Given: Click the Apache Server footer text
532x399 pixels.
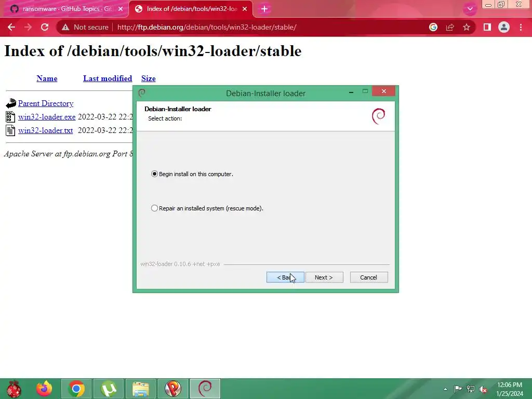Looking at the screenshot, I should click(x=68, y=154).
